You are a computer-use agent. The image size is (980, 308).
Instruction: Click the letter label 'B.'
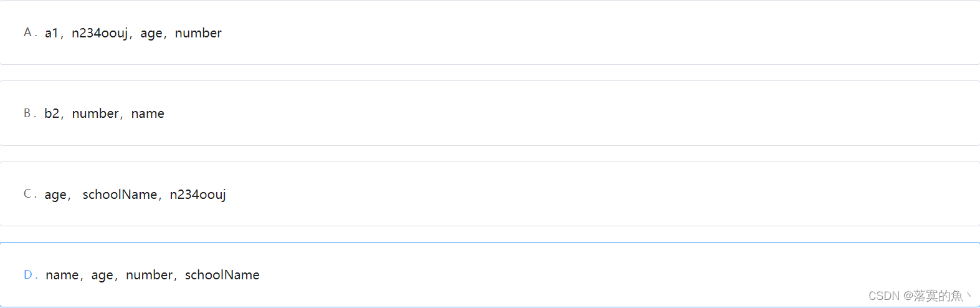pyautogui.click(x=30, y=113)
